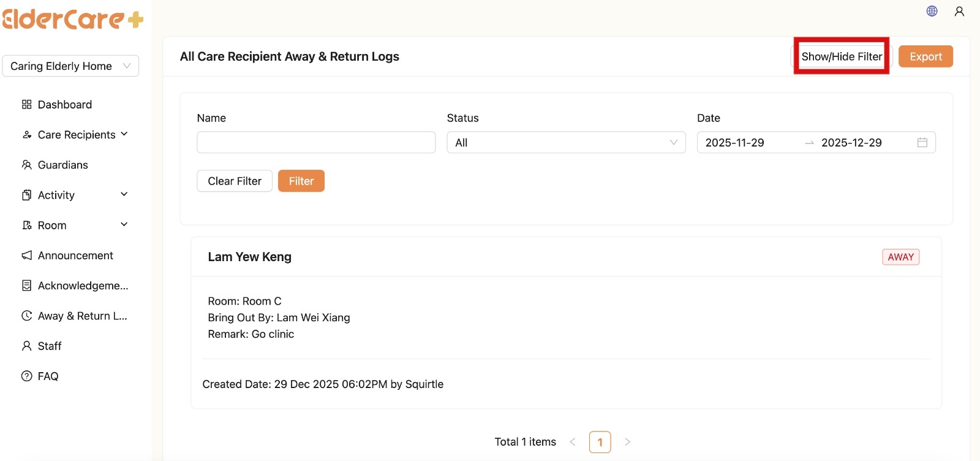980x461 pixels.
Task: Click the Room sidebar icon
Action: 26,225
